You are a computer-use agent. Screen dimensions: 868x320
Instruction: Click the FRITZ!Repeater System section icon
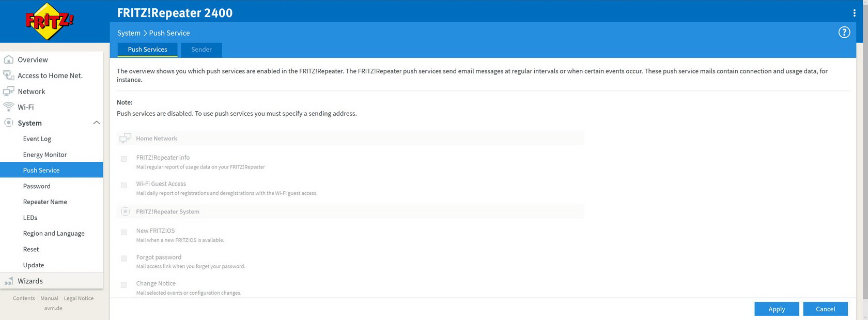coord(125,211)
